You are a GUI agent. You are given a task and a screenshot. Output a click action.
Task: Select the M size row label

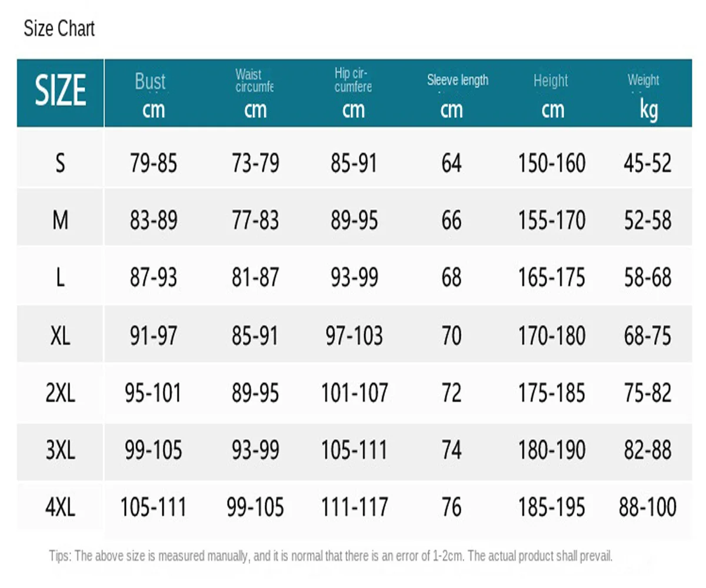(x=60, y=220)
